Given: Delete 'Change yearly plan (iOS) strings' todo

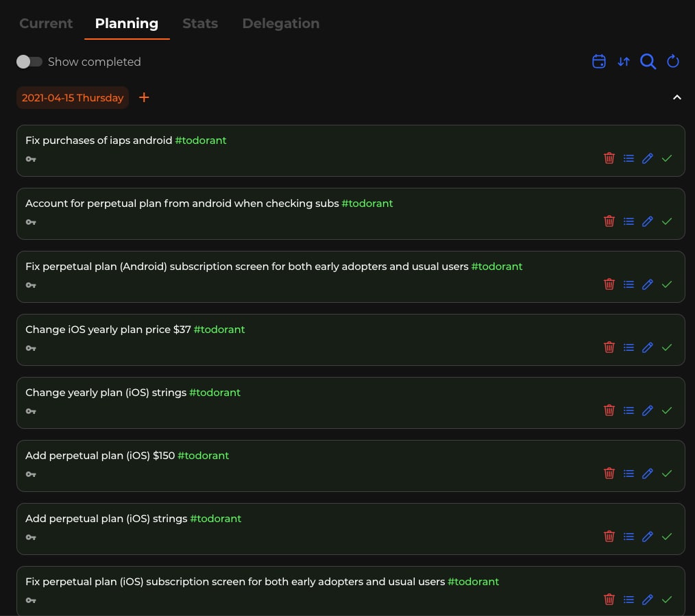Looking at the screenshot, I should (x=609, y=410).
